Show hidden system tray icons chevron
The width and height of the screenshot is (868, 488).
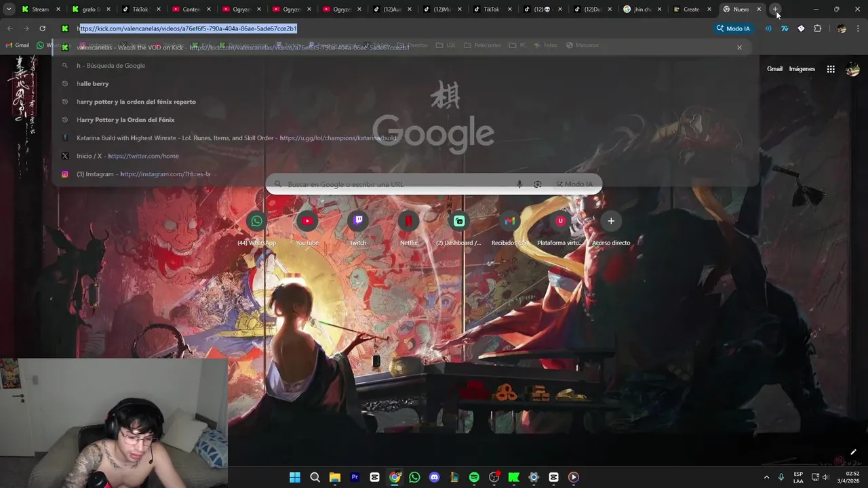767,477
